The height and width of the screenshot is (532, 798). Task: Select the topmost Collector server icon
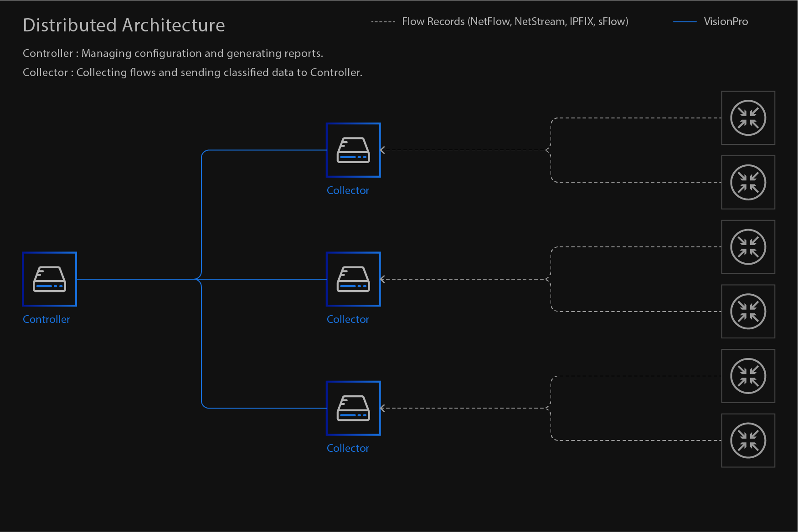[x=353, y=150]
